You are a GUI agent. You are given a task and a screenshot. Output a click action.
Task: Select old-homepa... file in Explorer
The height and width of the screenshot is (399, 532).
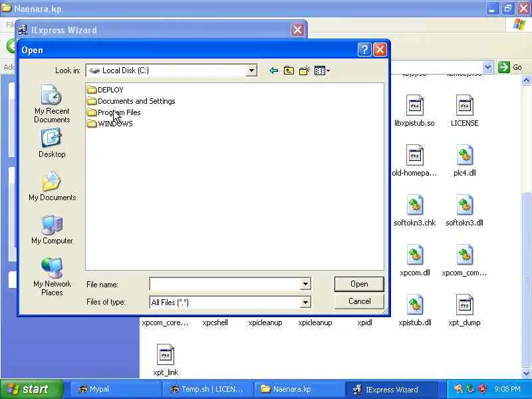pyautogui.click(x=414, y=161)
